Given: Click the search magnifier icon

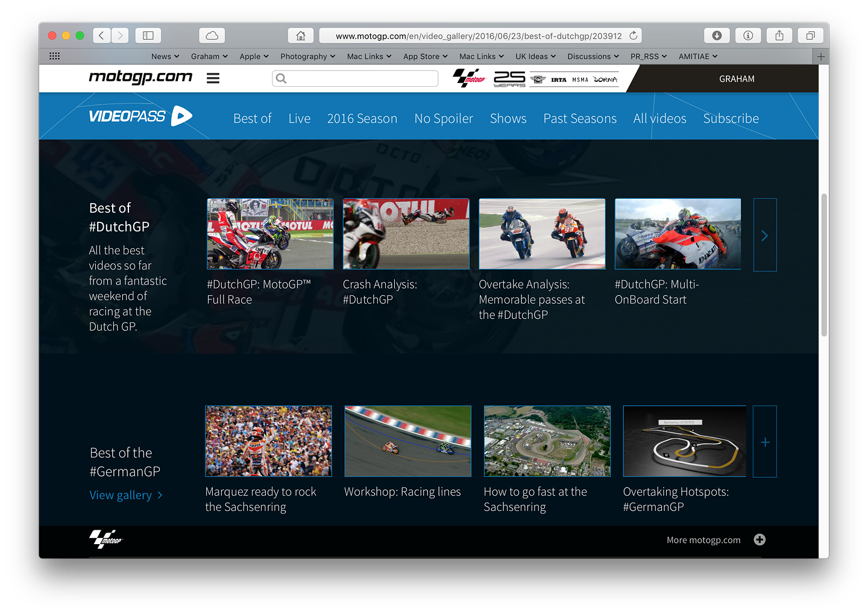Looking at the screenshot, I should click(281, 78).
